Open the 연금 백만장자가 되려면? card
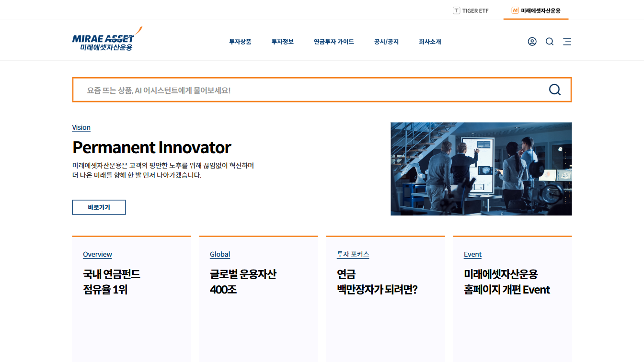Viewport: 644px width, 362px height. pyautogui.click(x=385, y=299)
